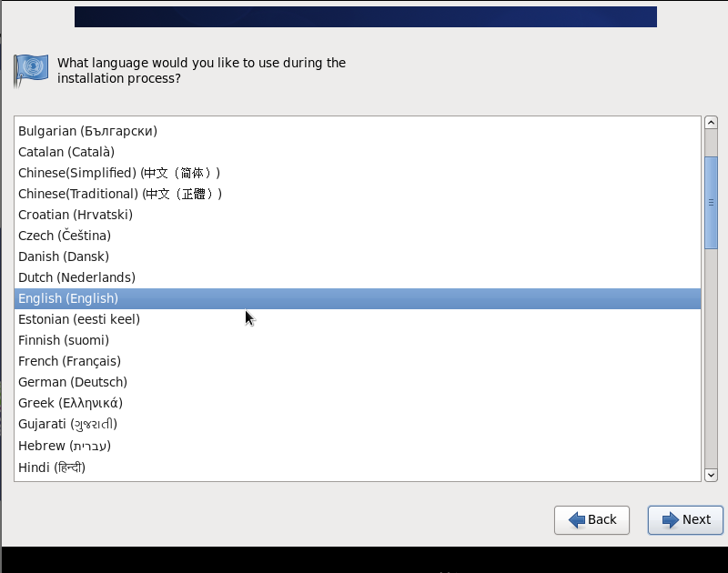Pick Finnish (suomi)
This screenshot has width=728, height=573.
(358, 340)
